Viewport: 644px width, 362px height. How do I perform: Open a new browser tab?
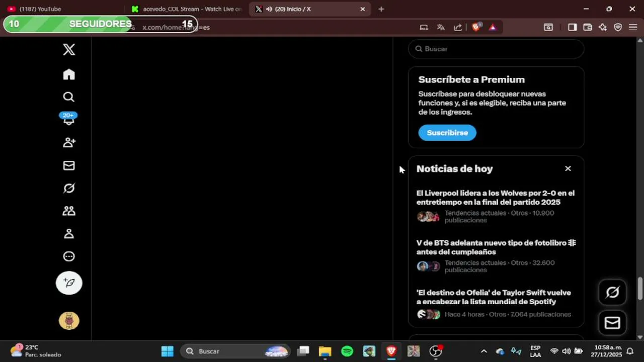[381, 9]
